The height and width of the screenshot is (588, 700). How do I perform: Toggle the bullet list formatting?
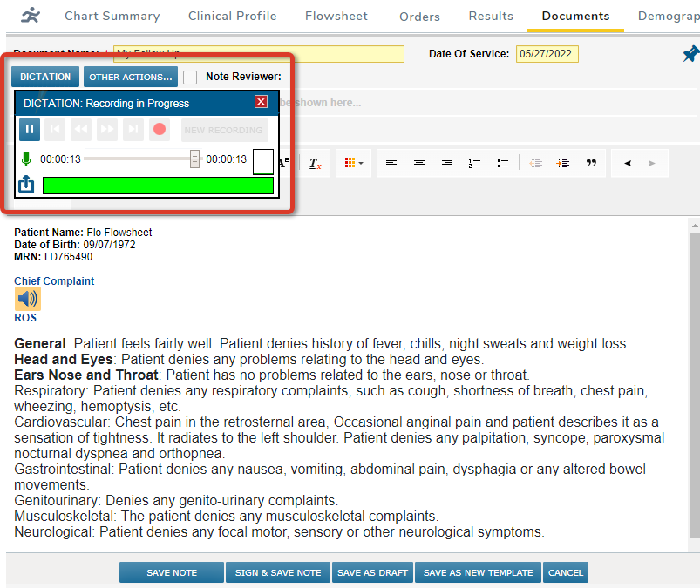click(x=503, y=162)
